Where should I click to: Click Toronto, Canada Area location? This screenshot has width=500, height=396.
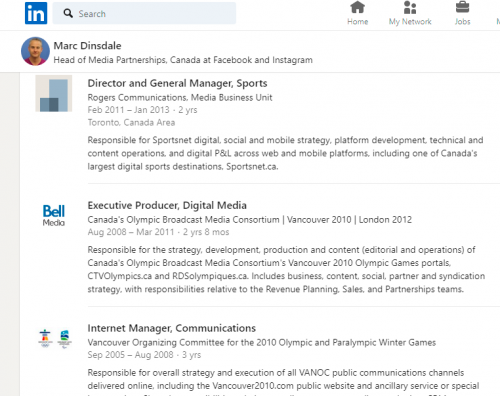(x=131, y=122)
